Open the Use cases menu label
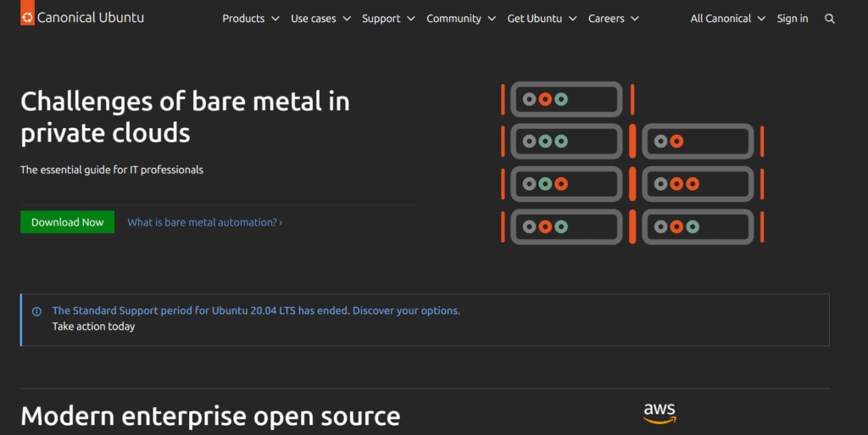 (x=314, y=19)
